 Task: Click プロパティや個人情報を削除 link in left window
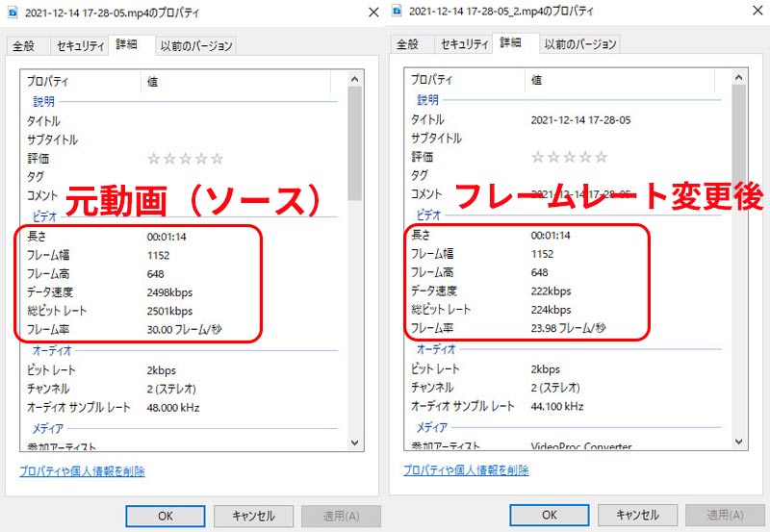(x=82, y=471)
